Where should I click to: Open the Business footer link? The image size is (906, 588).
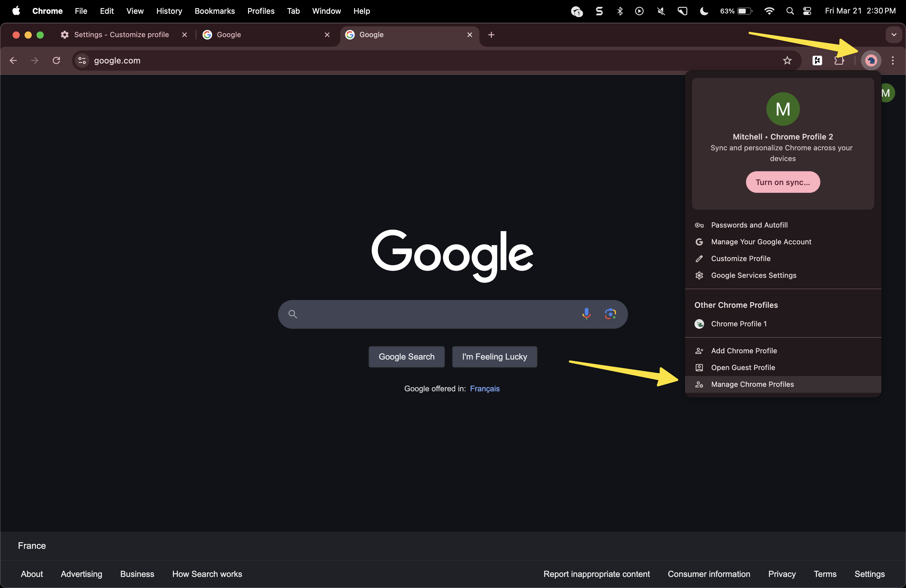point(137,574)
